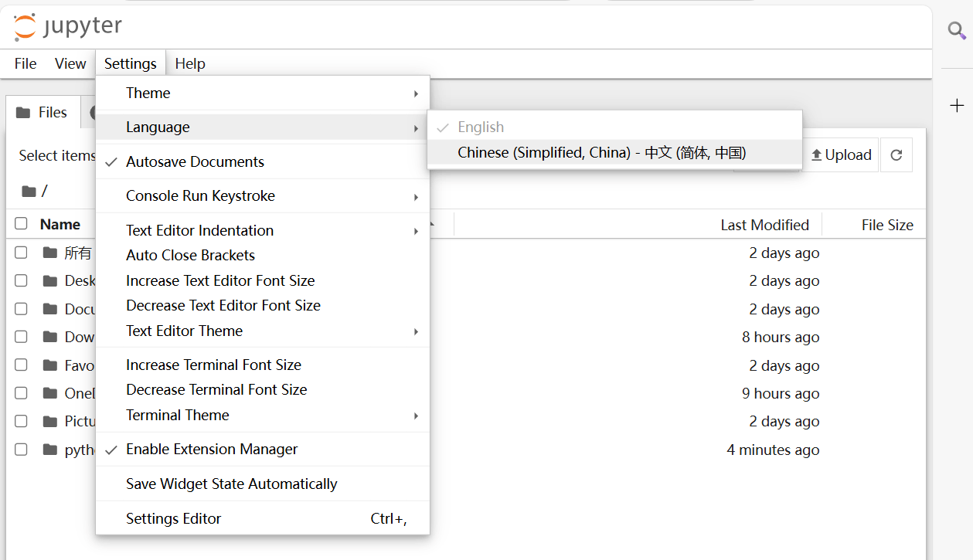Open the magnifier search icon in the right sidebar
The image size is (973, 560).
point(957,31)
